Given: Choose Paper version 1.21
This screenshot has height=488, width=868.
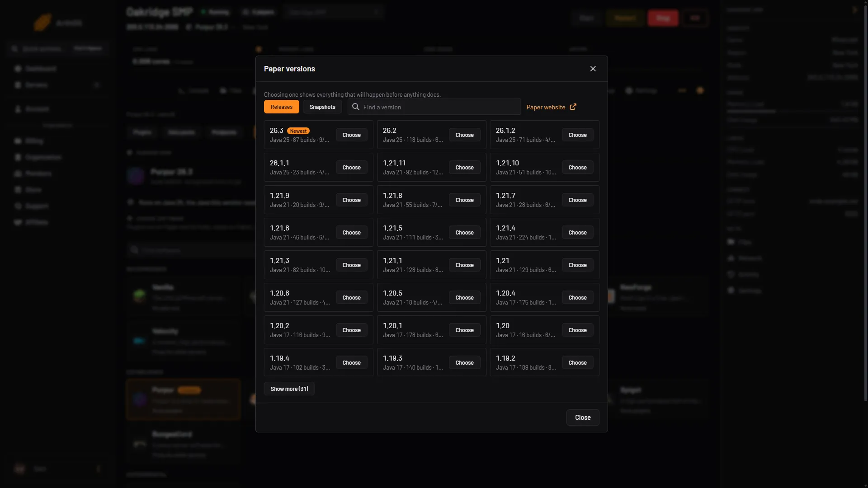Looking at the screenshot, I should coord(578,265).
